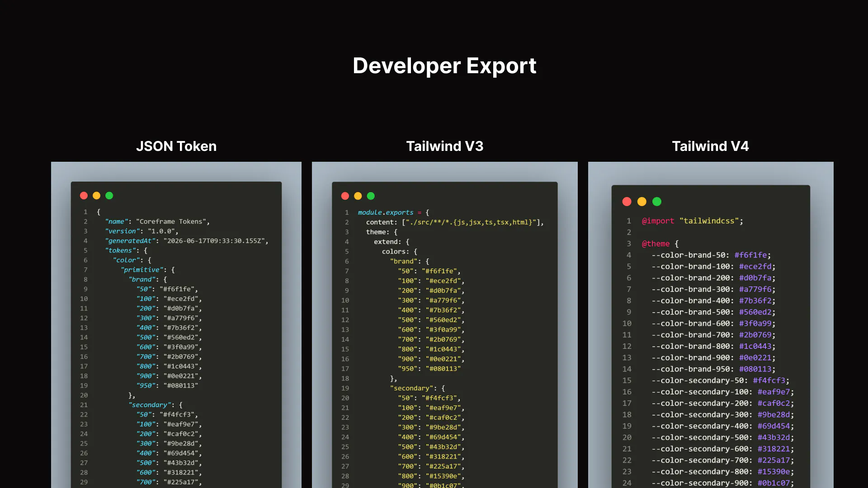Click the yellow dot in Tailwind V3 window
Screen dimensions: 868x488
tap(358, 196)
